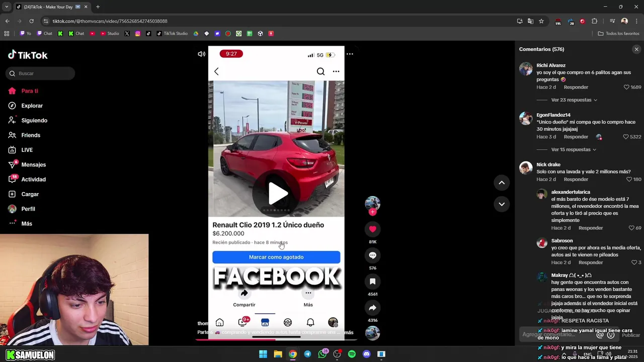Open Actividad notifications
644x362 pixels.
(33, 179)
